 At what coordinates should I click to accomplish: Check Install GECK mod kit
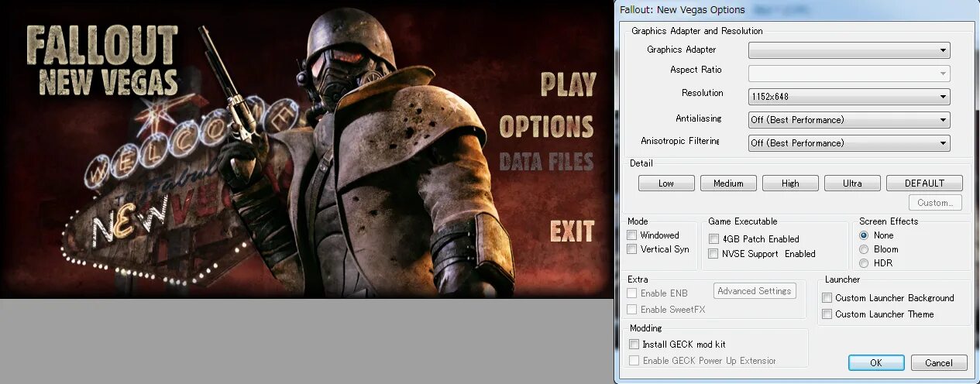634,345
